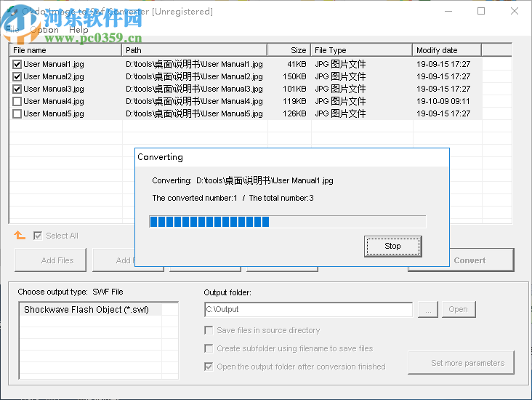Sort by the File Type column header

pyautogui.click(x=362, y=50)
